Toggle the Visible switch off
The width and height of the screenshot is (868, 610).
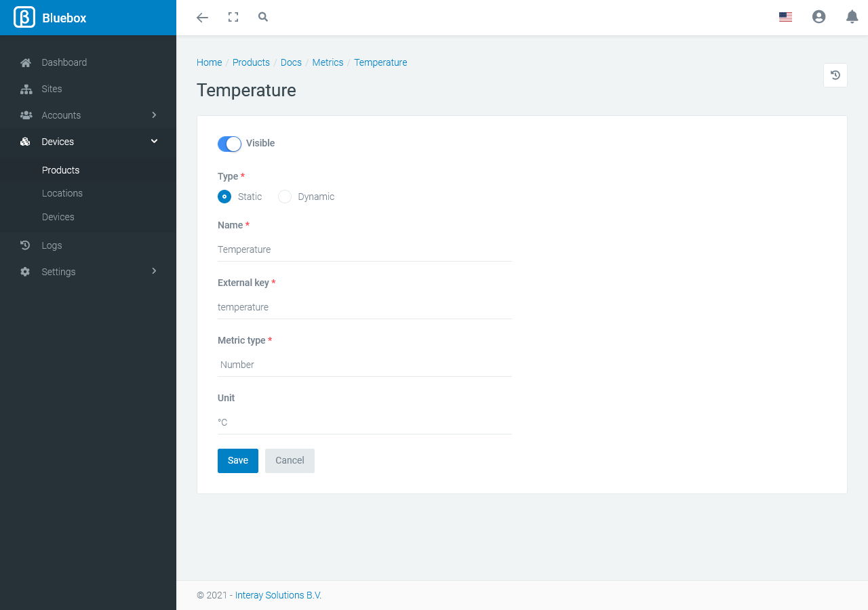point(229,144)
